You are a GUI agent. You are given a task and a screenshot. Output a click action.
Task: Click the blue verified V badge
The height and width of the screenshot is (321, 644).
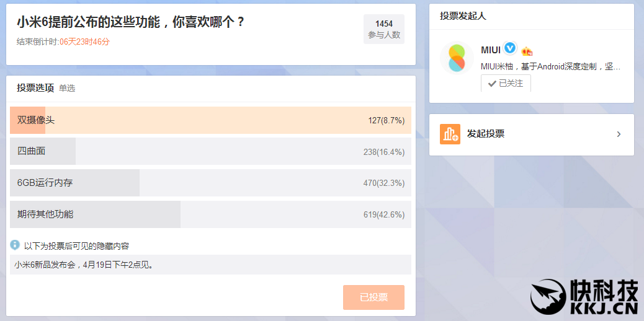(x=510, y=48)
